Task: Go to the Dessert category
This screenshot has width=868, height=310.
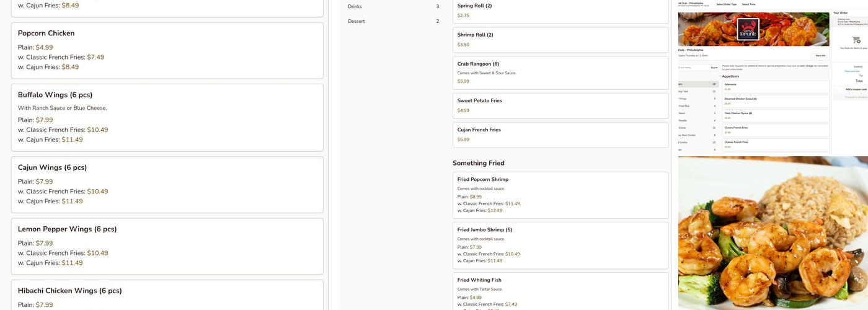Action: pyautogui.click(x=393, y=21)
